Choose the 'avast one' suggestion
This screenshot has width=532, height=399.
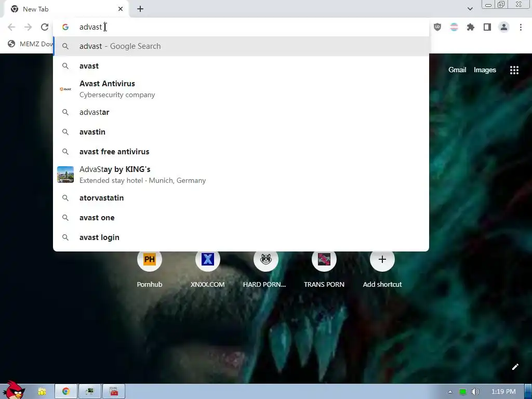[241, 218]
